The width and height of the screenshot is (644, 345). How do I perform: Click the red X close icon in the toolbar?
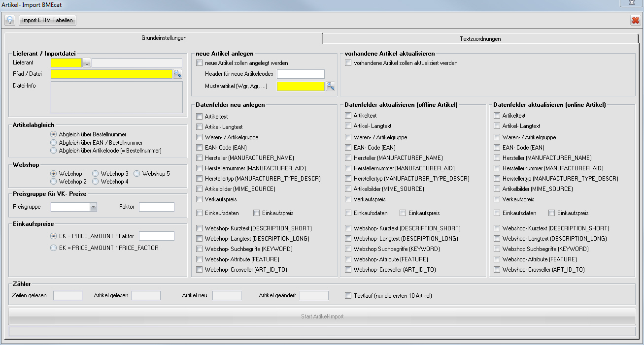tap(635, 20)
